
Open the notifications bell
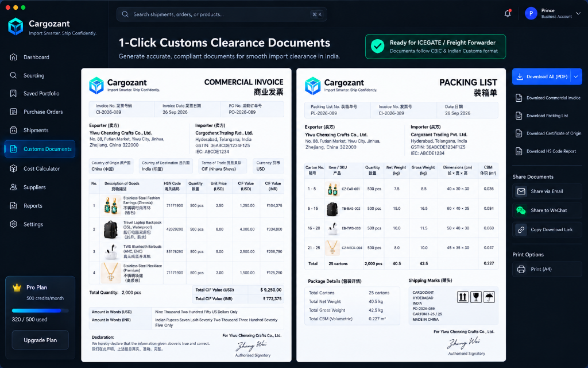(x=508, y=14)
